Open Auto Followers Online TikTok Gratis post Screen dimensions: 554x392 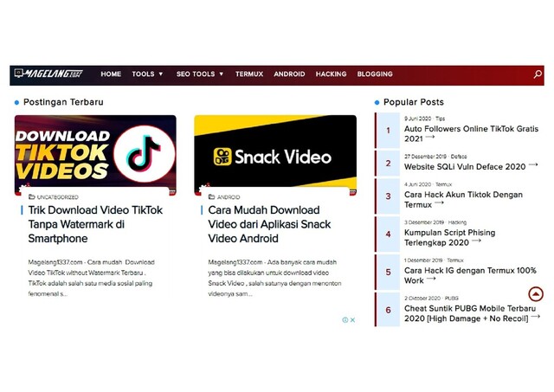(471, 133)
